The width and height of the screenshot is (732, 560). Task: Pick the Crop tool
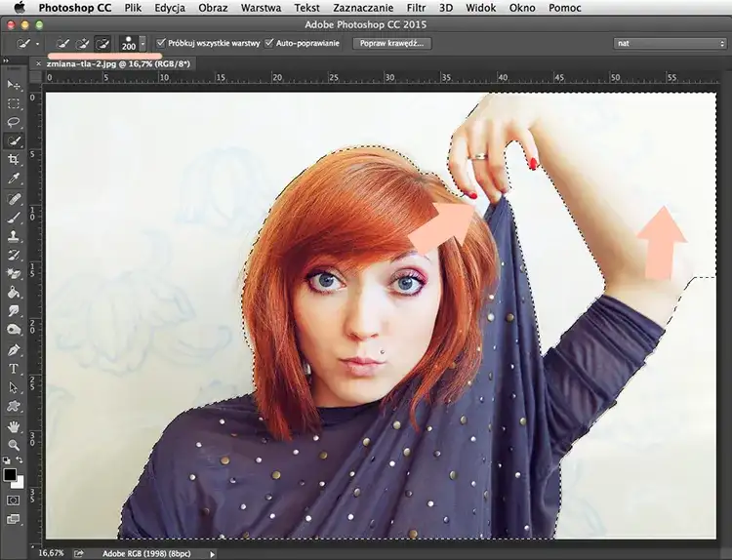(14, 159)
